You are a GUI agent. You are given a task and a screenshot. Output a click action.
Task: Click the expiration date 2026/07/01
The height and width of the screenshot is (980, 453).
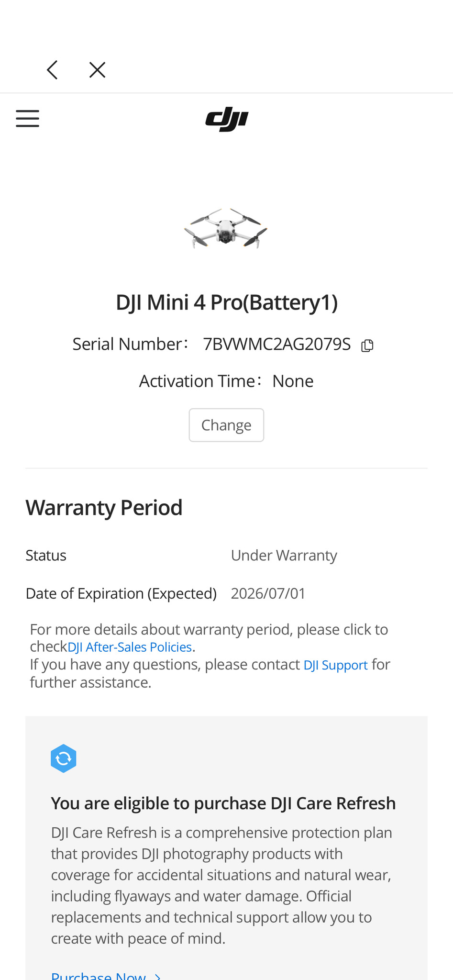coord(268,593)
